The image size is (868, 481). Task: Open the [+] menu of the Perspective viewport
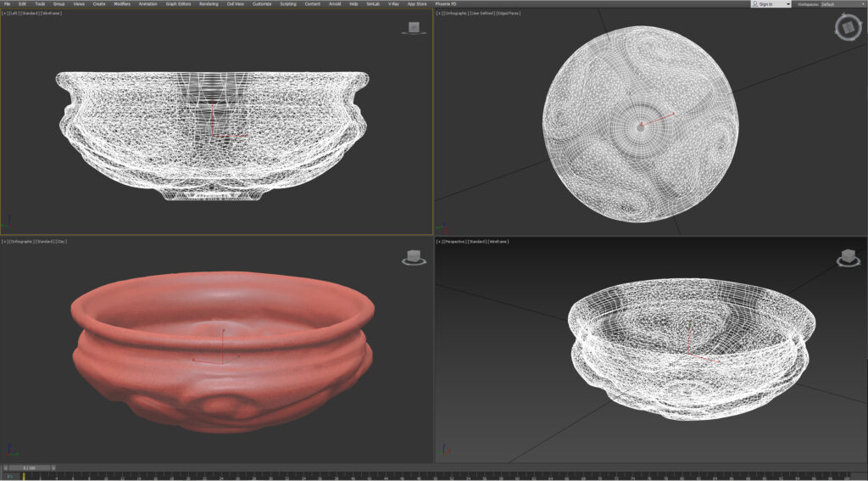click(438, 242)
